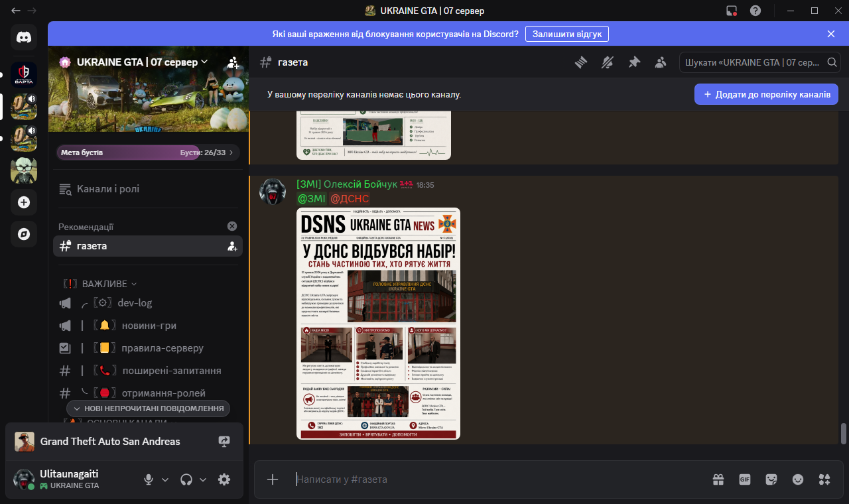The height and width of the screenshot is (504, 849).
Task: Click Написати у #газета message field
Action: pos(497,479)
